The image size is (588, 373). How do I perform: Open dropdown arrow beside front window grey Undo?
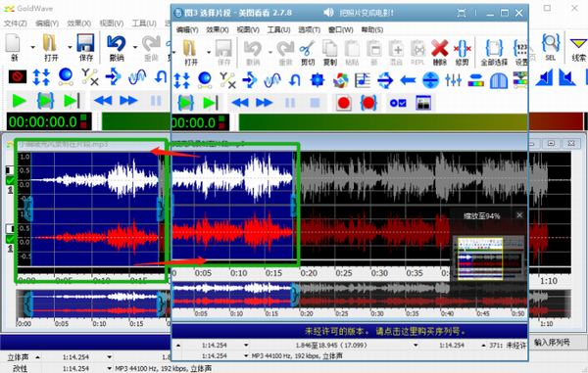point(270,52)
